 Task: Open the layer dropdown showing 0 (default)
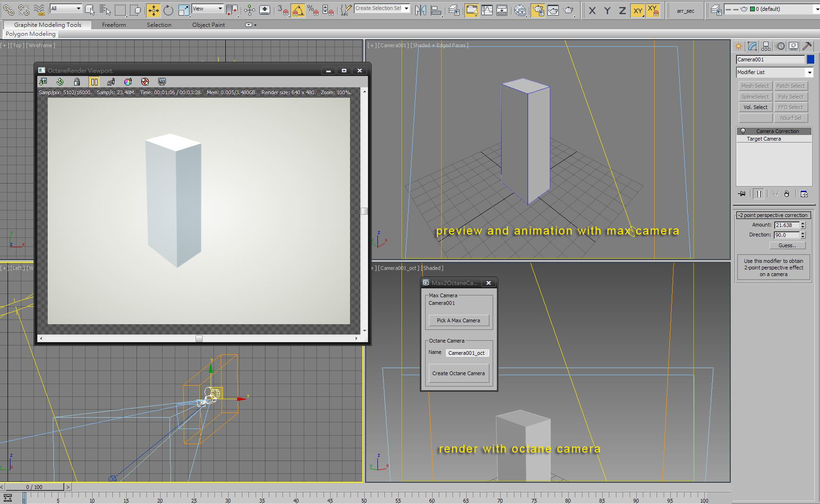[784, 9]
